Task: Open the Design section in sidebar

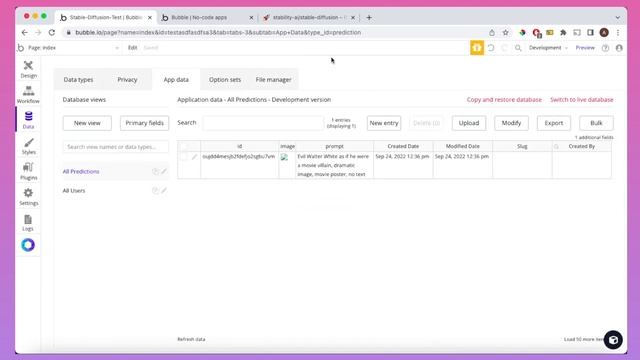Action: tap(28, 69)
